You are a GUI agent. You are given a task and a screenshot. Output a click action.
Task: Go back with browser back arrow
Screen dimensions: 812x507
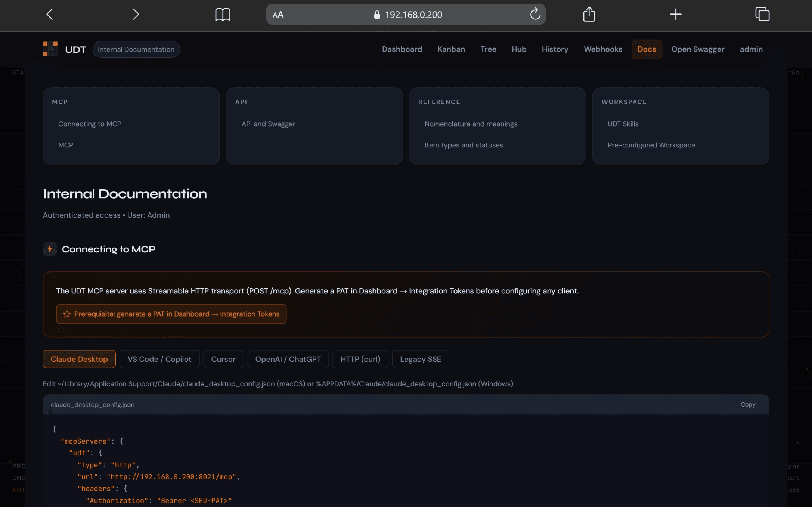pyautogui.click(x=50, y=14)
